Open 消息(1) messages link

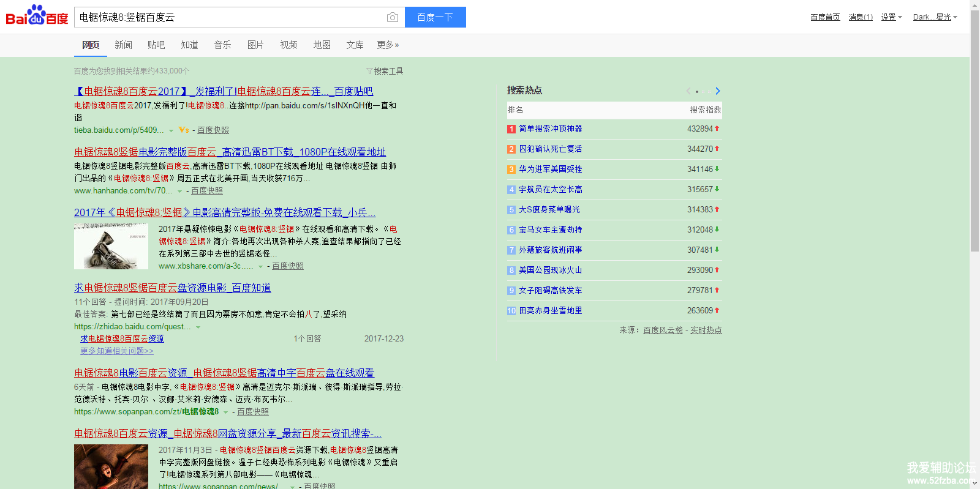(x=861, y=17)
